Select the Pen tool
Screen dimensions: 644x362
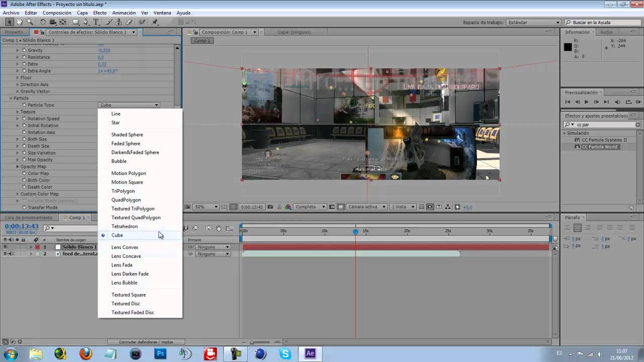86,22
